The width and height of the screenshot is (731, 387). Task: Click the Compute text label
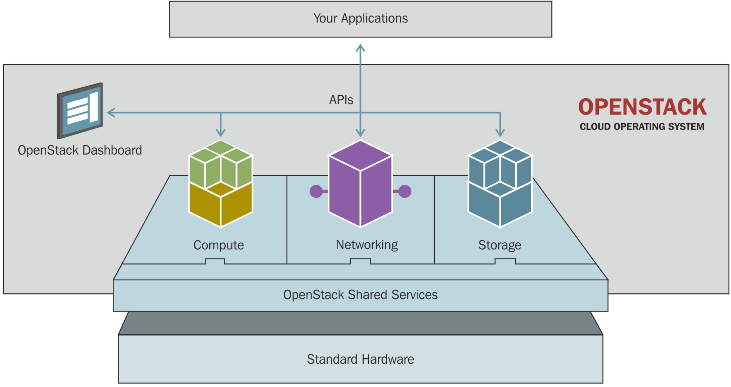[x=219, y=245]
